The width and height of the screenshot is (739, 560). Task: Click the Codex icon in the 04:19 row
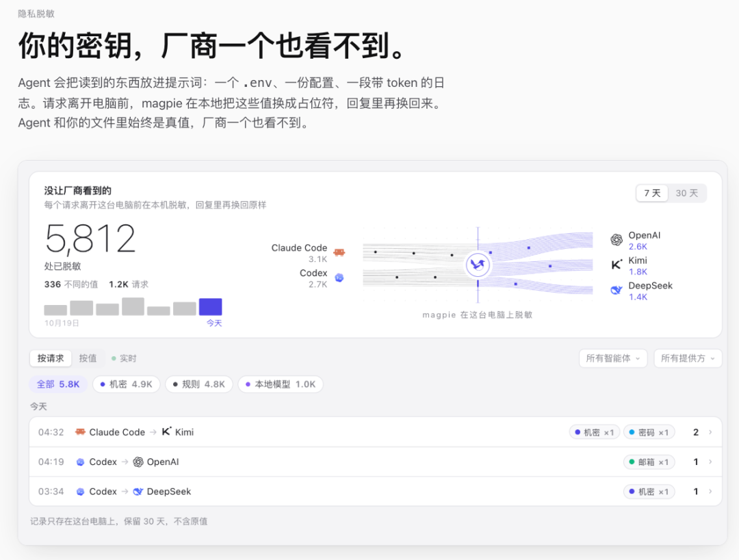point(80,462)
